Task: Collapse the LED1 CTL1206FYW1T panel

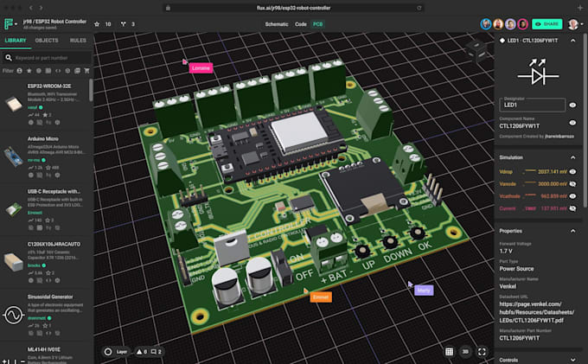Action: coord(573,41)
